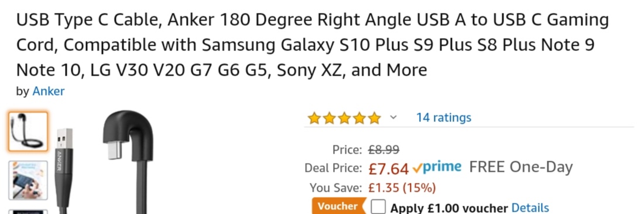644x214 pixels.
Task: Click the 'Apply £1.00 voucher' label text
Action: (x=449, y=208)
